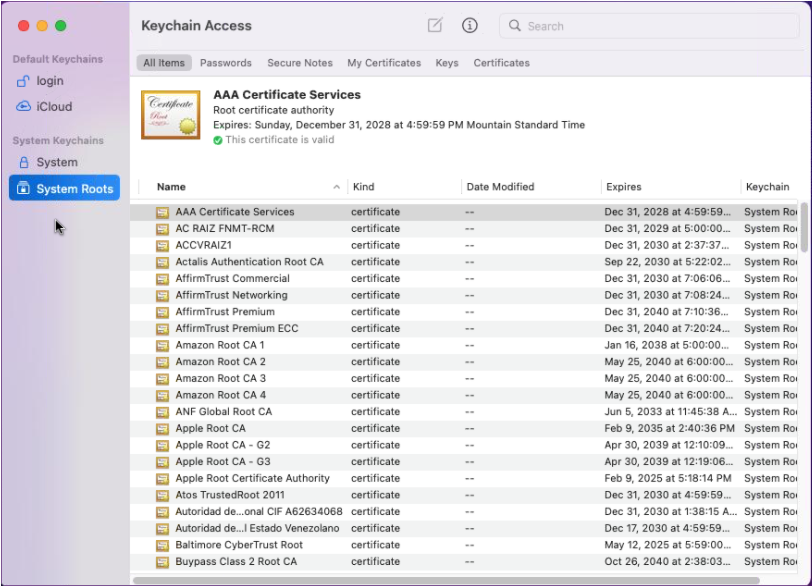Open the Certificates tab
Viewport: 812px width, 586px height.
501,63
